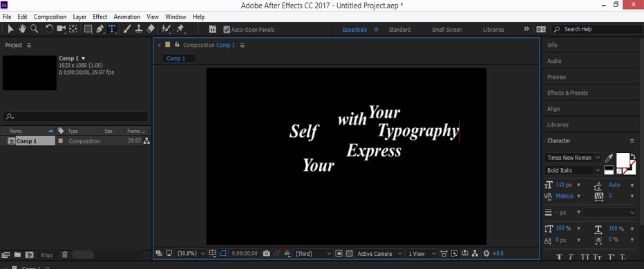The height and width of the screenshot is (269, 644).
Task: Open the 1 View layout dropdown
Action: pyautogui.click(x=422, y=254)
